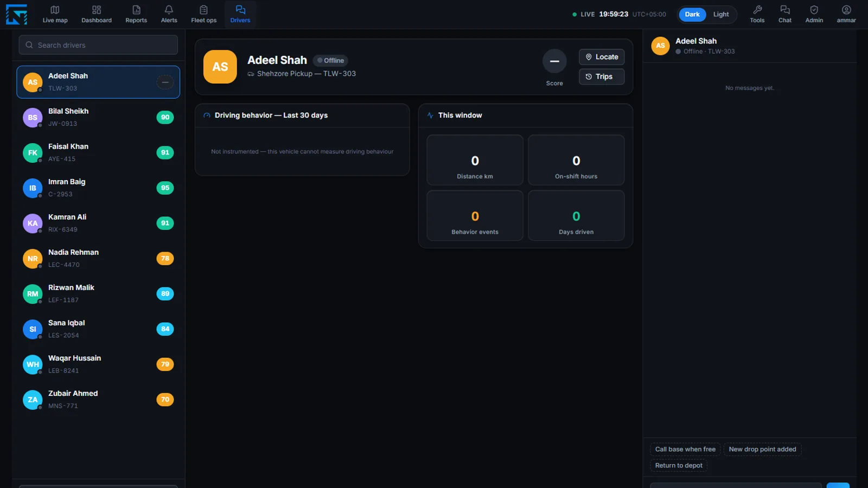Click score badge 70 for Zubair Ahmed

tap(165, 399)
